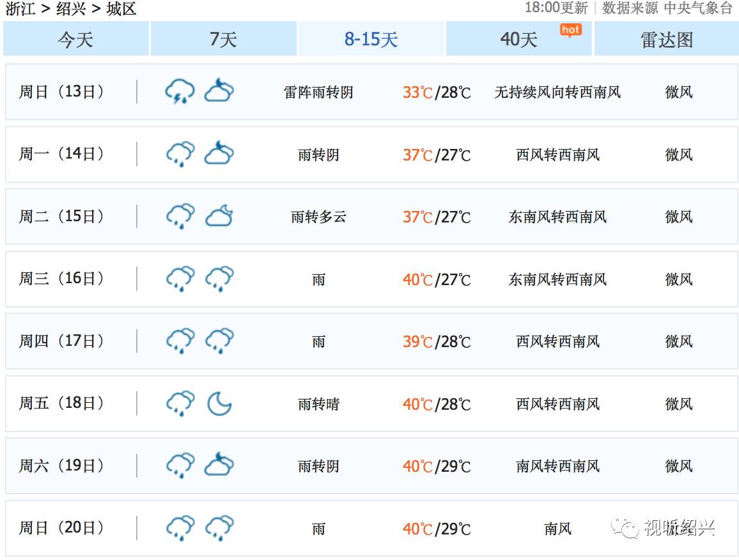The image size is (739, 560).
Task: Open the 40天 forecast tab
Action: pos(519,38)
